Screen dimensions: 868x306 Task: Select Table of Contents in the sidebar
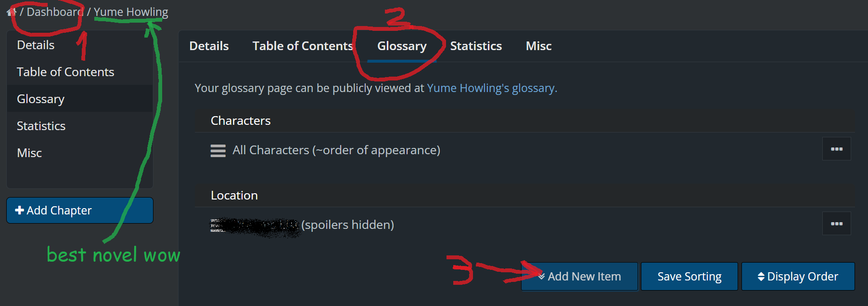pos(65,72)
